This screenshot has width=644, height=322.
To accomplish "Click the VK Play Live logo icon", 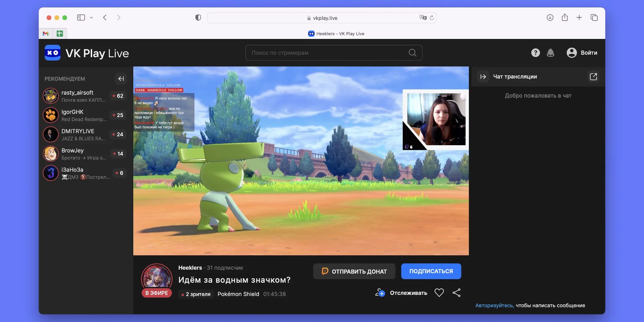I will [x=52, y=53].
